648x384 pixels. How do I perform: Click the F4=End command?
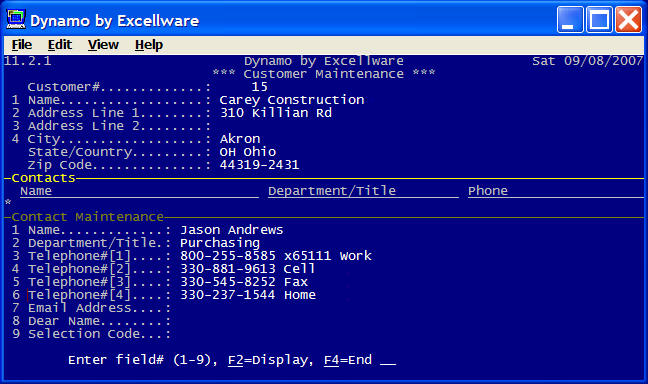tap(348, 360)
